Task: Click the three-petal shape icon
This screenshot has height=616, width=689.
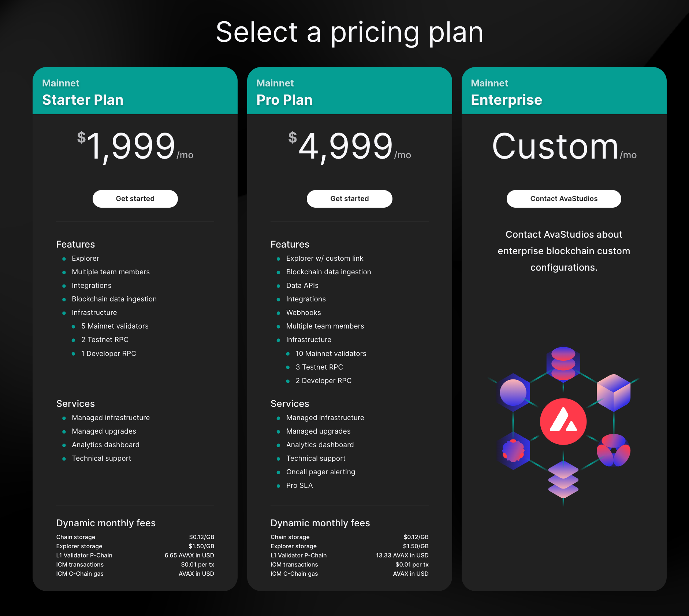Action: [x=614, y=450]
